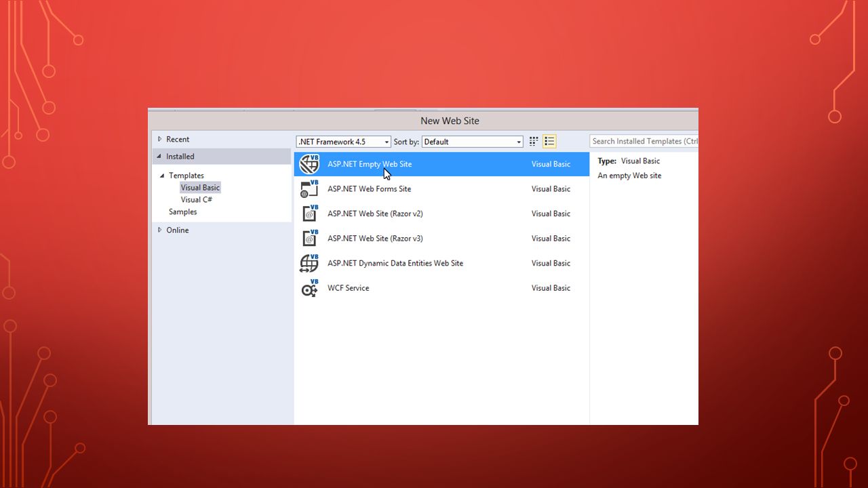Select ASP.NET Web Site (Razor v3) name
868x488 pixels.
click(375, 239)
